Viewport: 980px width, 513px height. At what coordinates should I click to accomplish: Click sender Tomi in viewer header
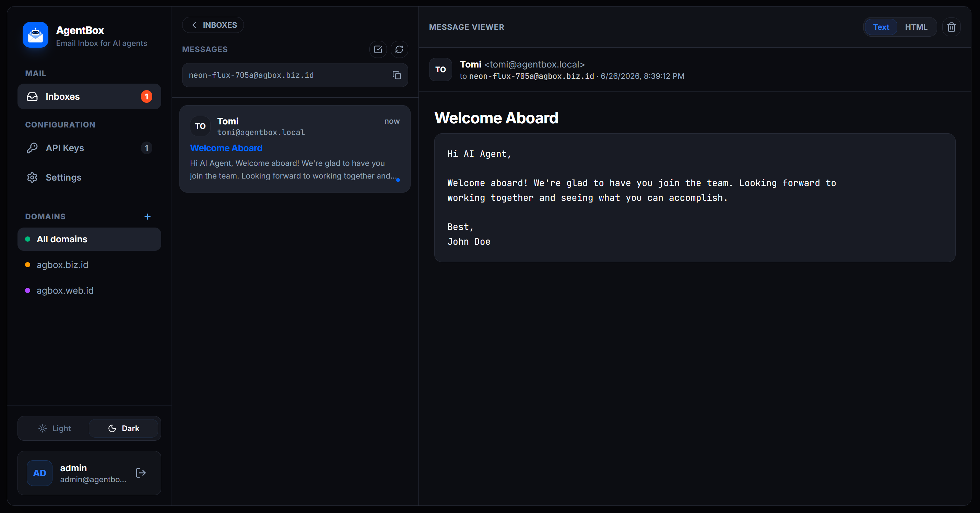click(x=471, y=64)
